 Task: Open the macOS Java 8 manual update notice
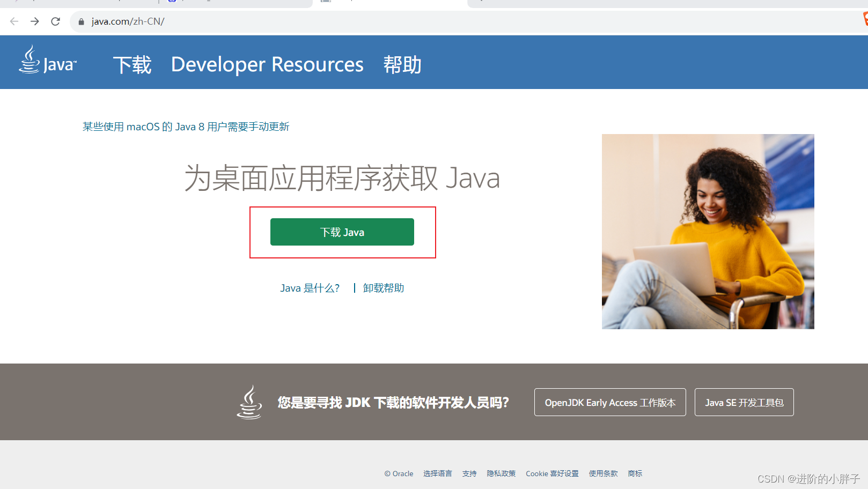(186, 127)
